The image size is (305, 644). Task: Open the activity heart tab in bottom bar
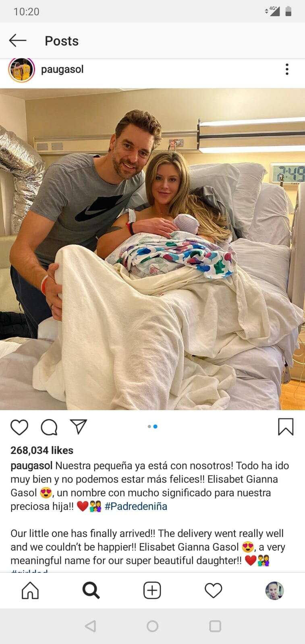tap(213, 590)
